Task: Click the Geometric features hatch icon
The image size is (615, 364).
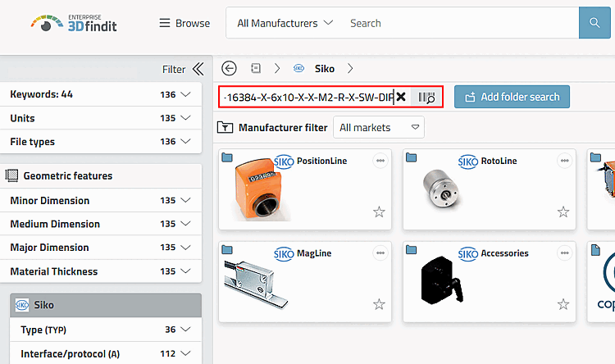Action: pos(11,175)
